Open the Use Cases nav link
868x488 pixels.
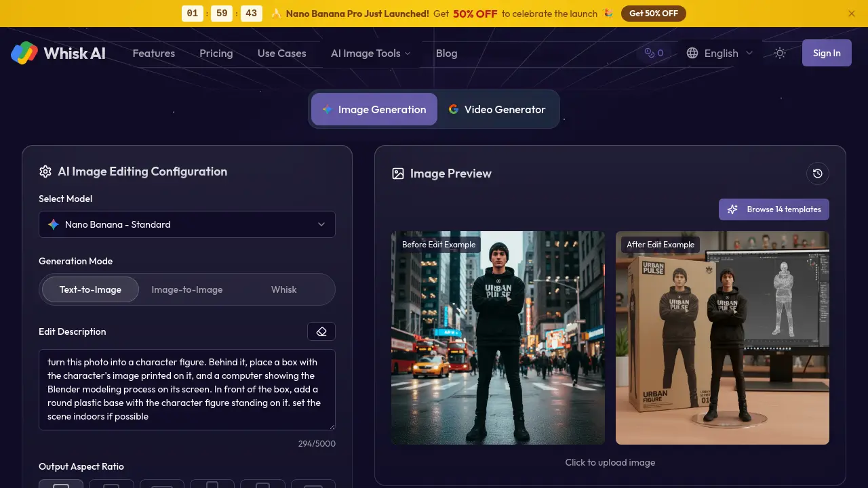click(282, 53)
